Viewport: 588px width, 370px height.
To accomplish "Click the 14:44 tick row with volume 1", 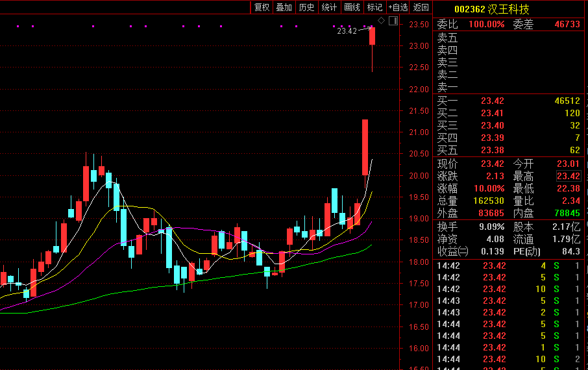I will click(x=508, y=347).
